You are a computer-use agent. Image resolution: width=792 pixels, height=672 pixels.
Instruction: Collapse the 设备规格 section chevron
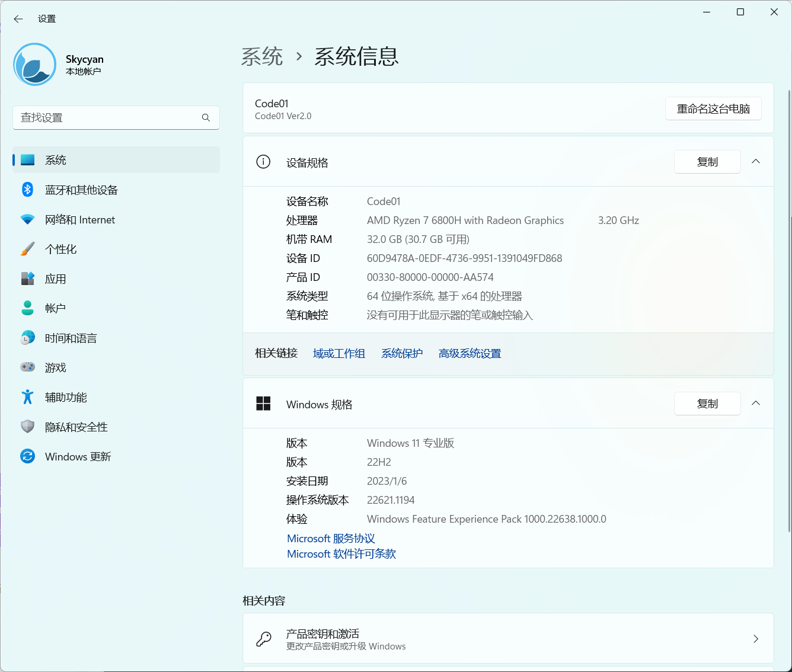point(756,161)
